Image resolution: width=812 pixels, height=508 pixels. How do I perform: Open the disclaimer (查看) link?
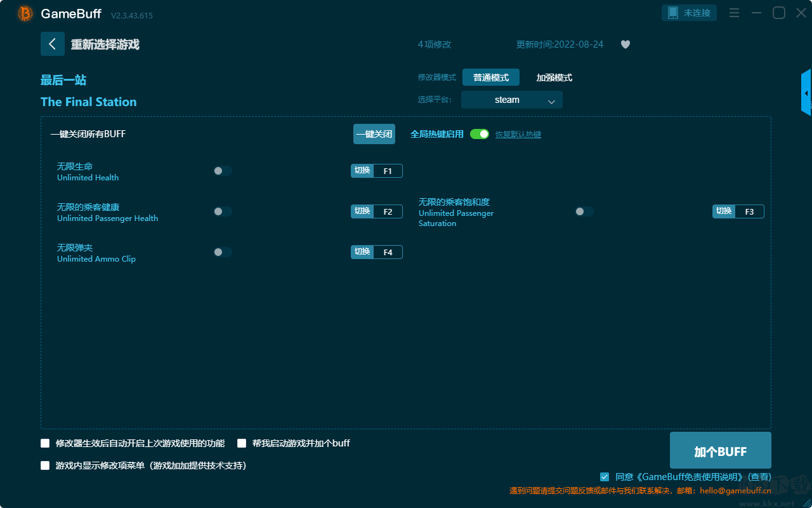pyautogui.click(x=759, y=477)
